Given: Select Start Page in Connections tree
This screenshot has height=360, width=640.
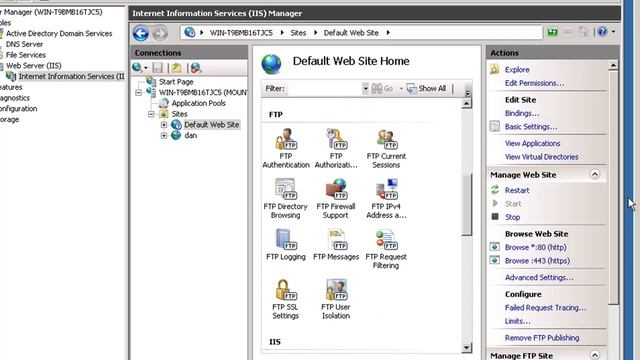Looking at the screenshot, I should click(x=176, y=82).
